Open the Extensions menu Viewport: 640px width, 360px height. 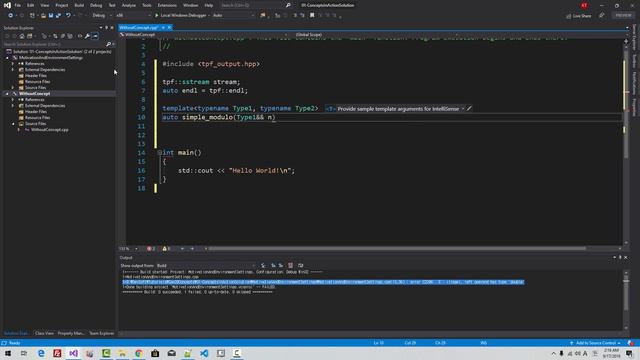[x=167, y=5]
